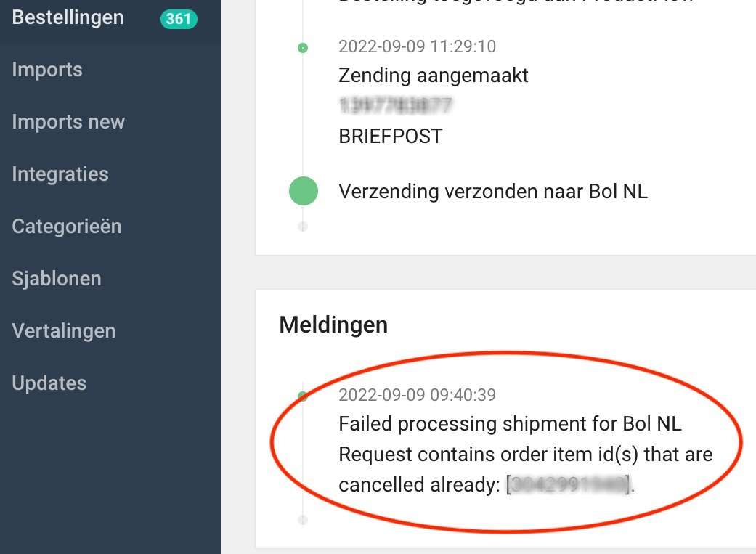Click the BRIEFPOST shipping method label
The height and width of the screenshot is (554, 756).
390,136
